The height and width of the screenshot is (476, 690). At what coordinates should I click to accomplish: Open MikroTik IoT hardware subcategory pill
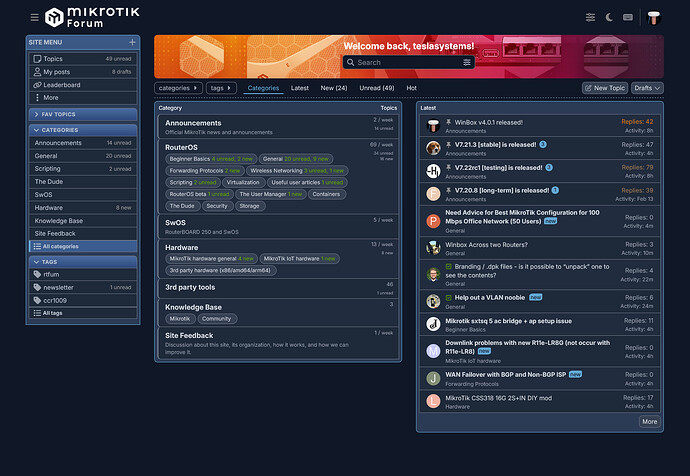[x=299, y=259]
